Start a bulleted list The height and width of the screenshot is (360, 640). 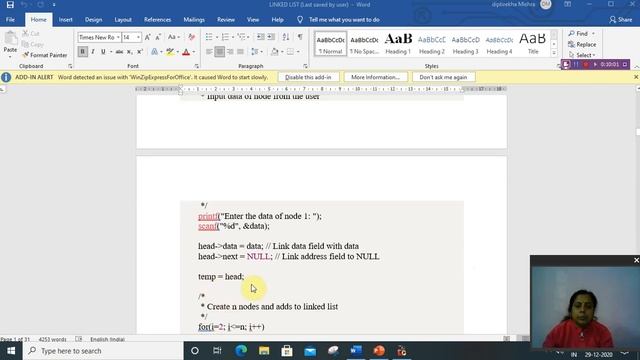tap(209, 37)
